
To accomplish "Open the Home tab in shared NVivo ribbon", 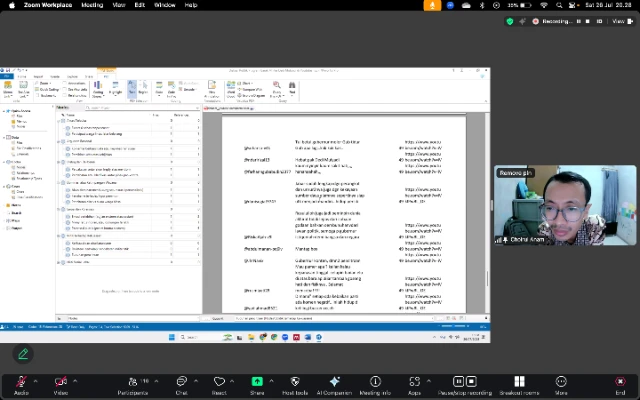I will [22, 76].
